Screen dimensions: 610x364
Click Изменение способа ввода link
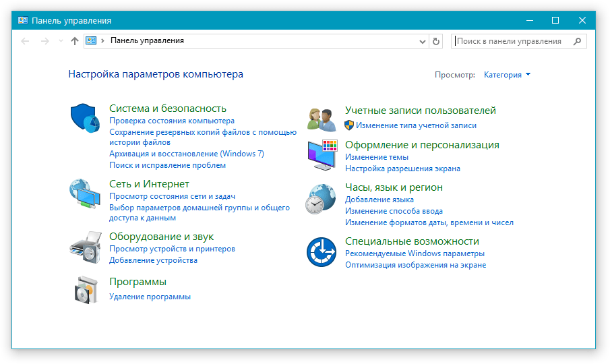pyautogui.click(x=394, y=211)
